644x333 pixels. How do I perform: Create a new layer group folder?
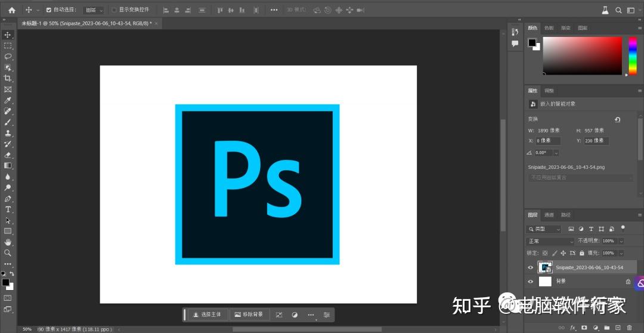tap(606, 328)
